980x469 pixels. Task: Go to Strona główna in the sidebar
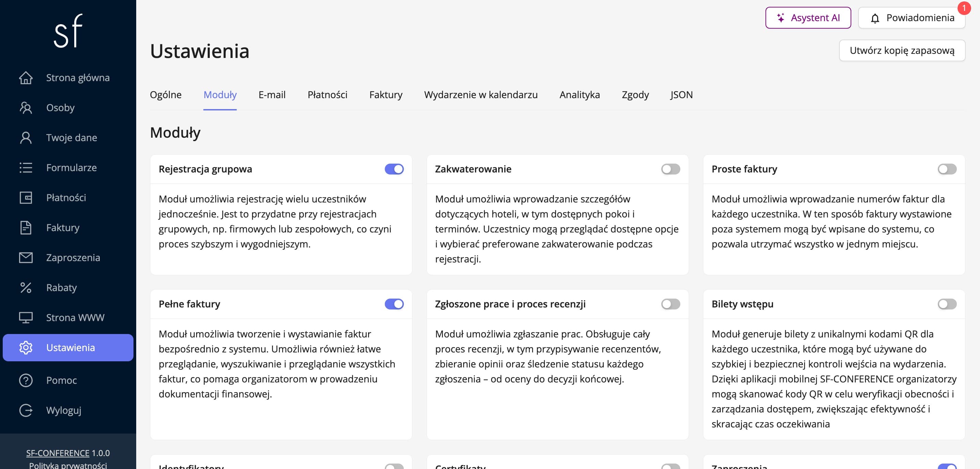pyautogui.click(x=68, y=78)
